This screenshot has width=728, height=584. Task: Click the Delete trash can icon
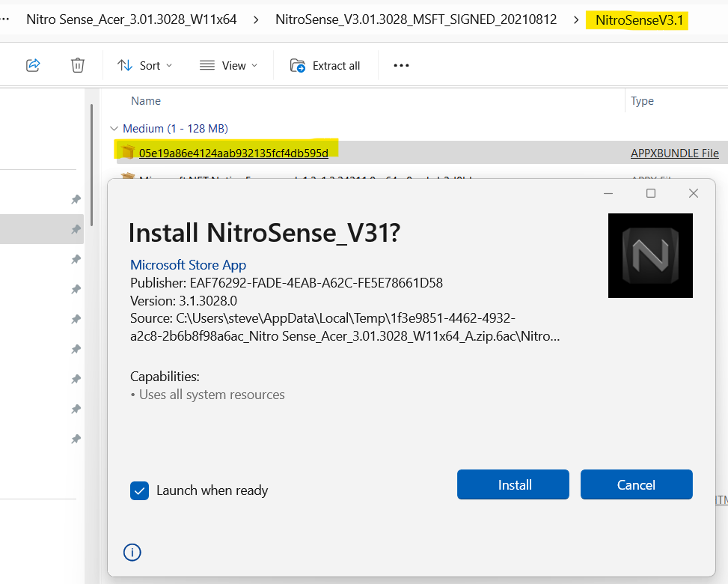click(78, 65)
